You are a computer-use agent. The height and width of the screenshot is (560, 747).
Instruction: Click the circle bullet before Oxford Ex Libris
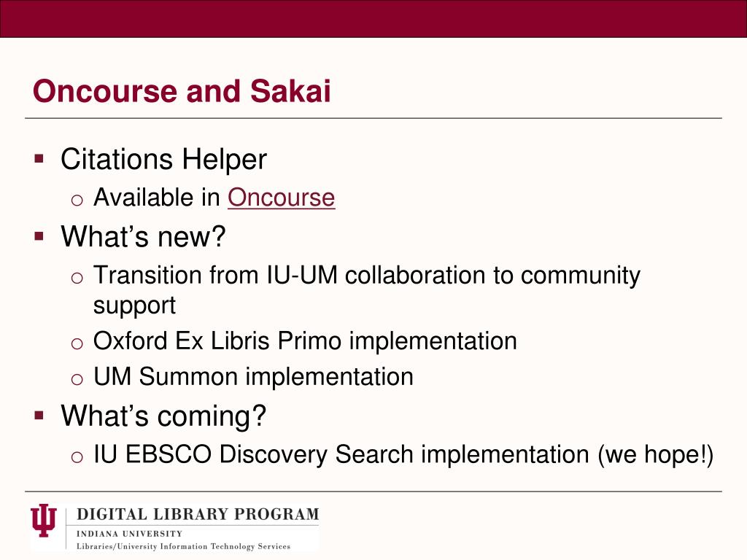(x=77, y=343)
